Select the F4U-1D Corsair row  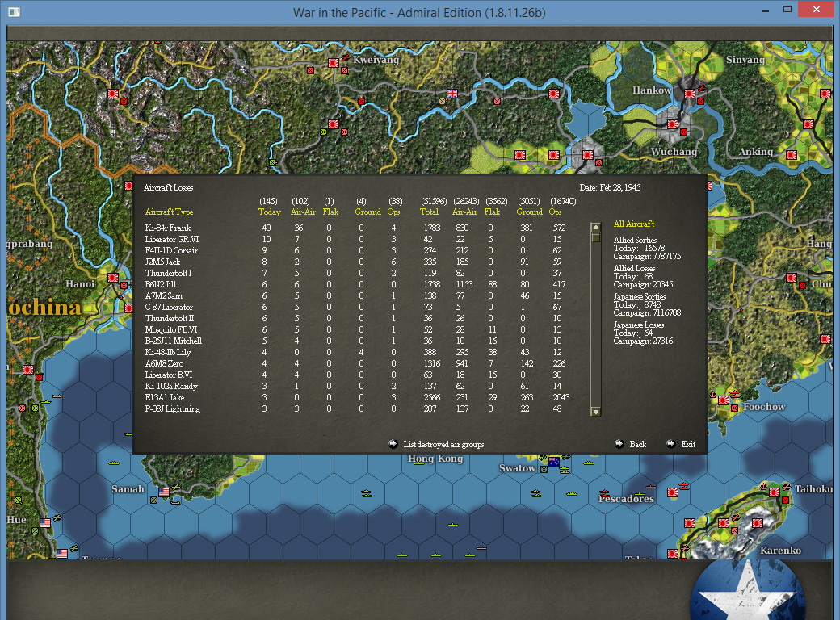point(356,250)
